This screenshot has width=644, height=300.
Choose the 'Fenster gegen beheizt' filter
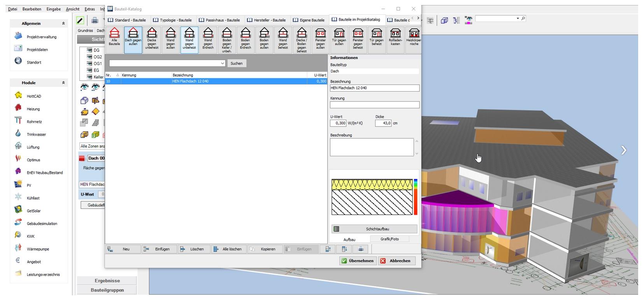coord(358,40)
